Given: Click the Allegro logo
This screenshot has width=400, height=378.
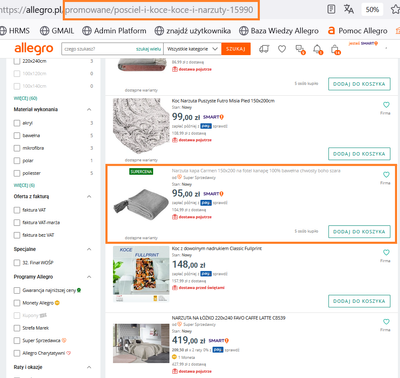Looking at the screenshot, I should tap(34, 49).
